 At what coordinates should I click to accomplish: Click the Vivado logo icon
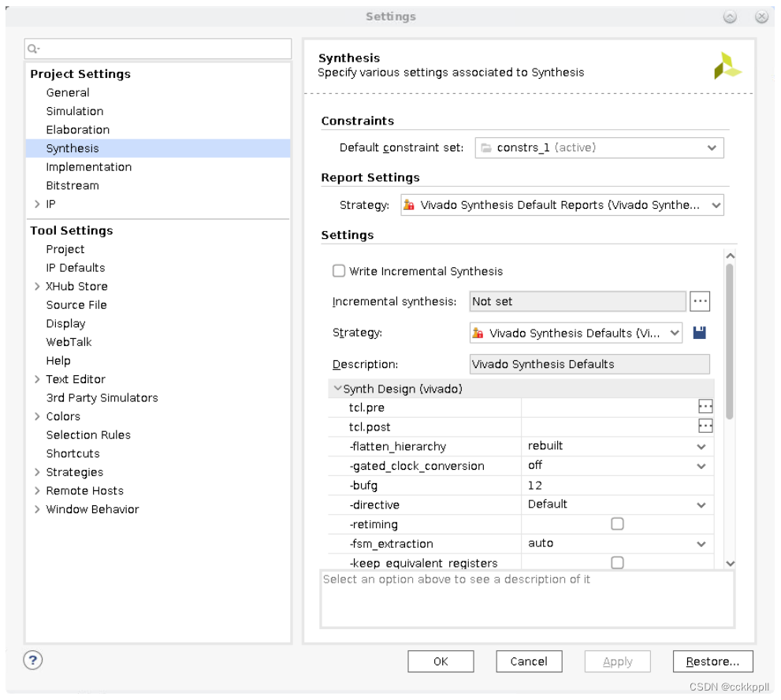727,65
